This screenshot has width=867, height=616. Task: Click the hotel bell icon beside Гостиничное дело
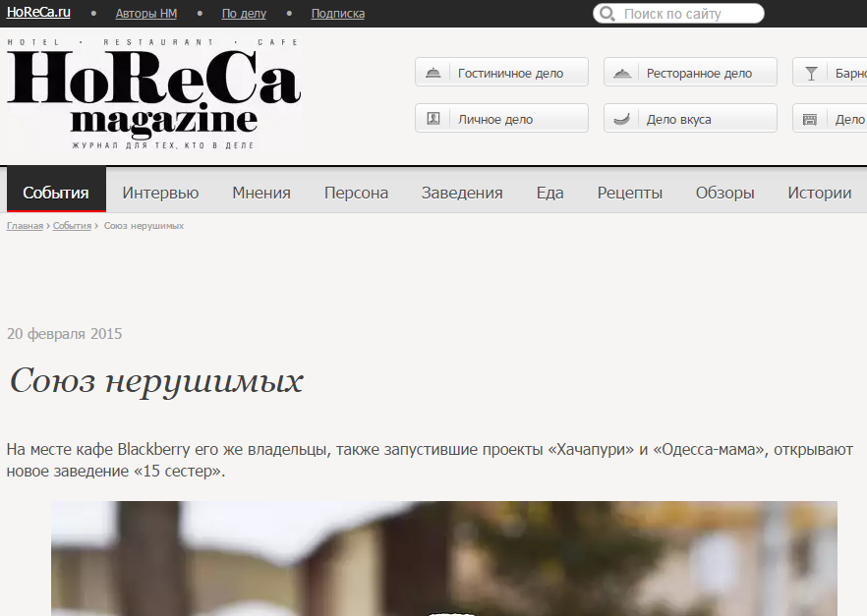433,73
